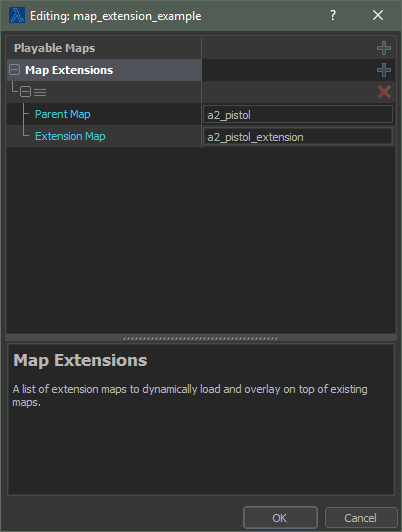Add a new Playable Maps entry
The width and height of the screenshot is (402, 532).
(384, 48)
